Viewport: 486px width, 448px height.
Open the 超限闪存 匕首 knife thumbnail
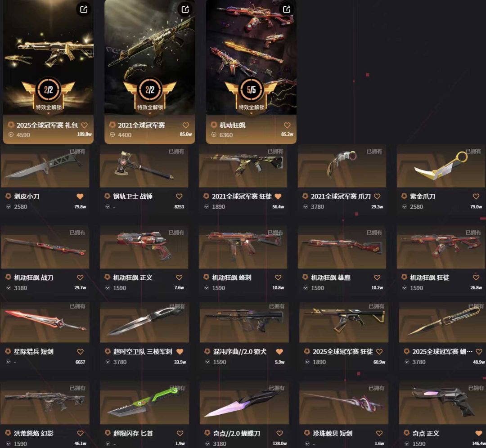[144, 403]
